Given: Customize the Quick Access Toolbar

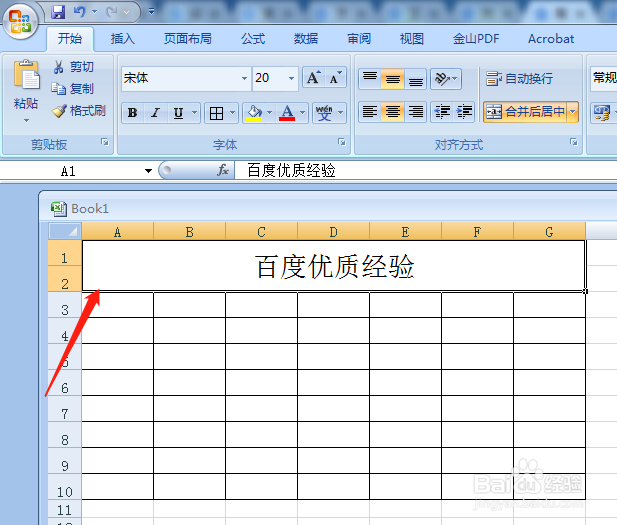Looking at the screenshot, I should tap(151, 12).
